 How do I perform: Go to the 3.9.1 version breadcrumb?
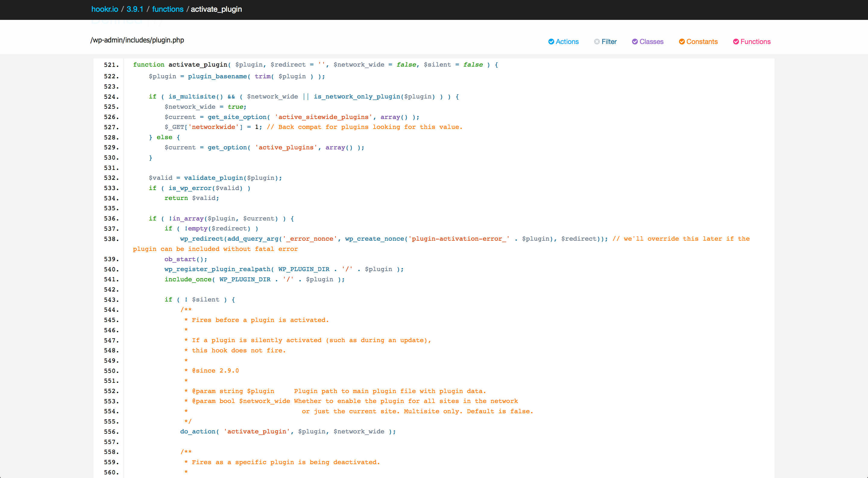(135, 9)
